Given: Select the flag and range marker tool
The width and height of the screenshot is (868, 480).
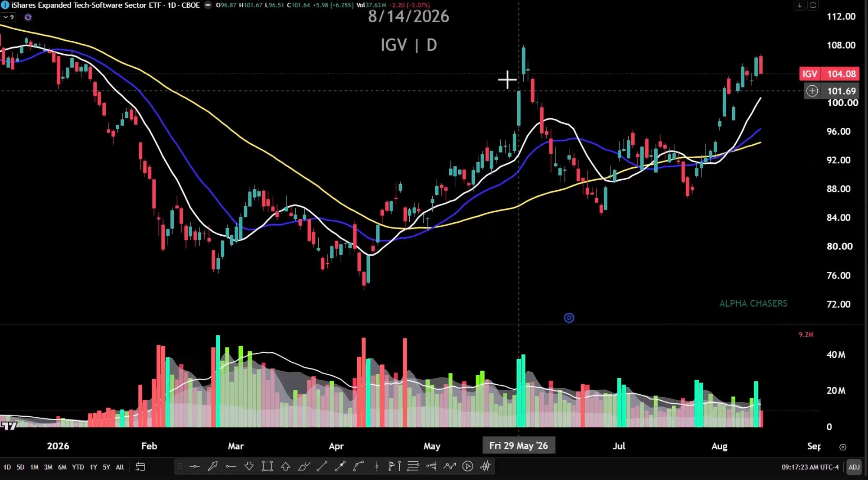Looking at the screenshot, I should (394, 467).
